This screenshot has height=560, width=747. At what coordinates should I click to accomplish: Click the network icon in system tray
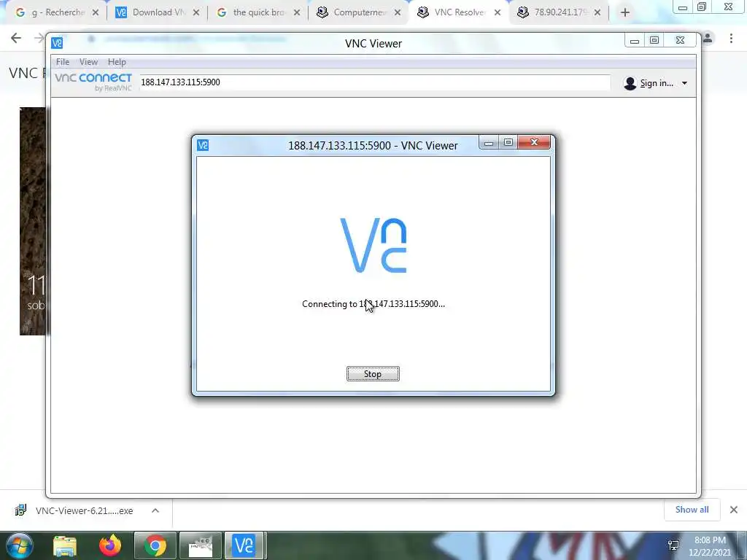[673, 545]
